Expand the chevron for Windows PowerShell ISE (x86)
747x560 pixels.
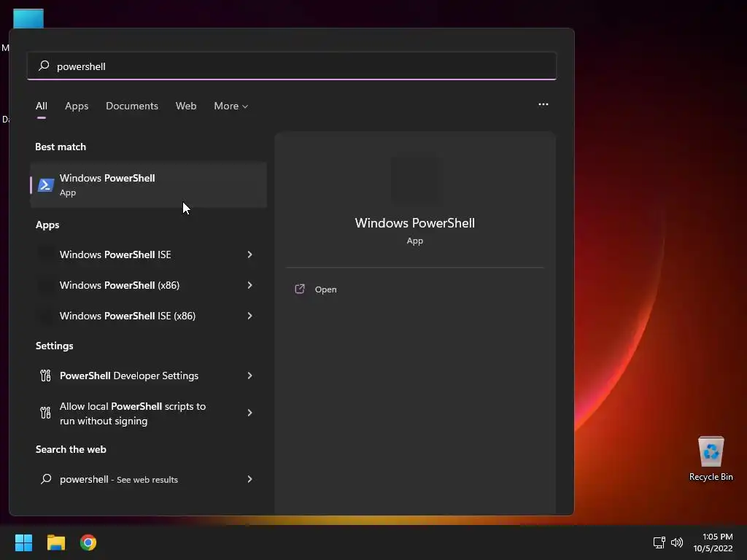pyautogui.click(x=249, y=316)
